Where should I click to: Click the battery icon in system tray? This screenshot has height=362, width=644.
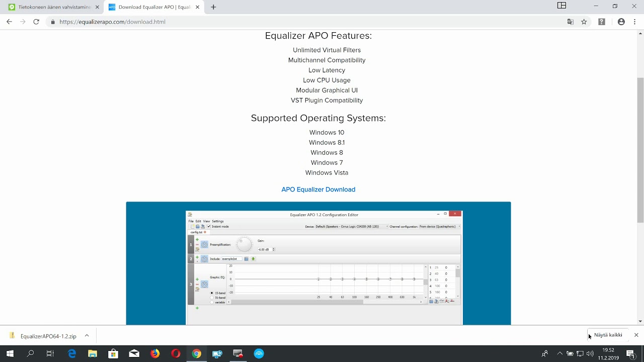point(570,353)
